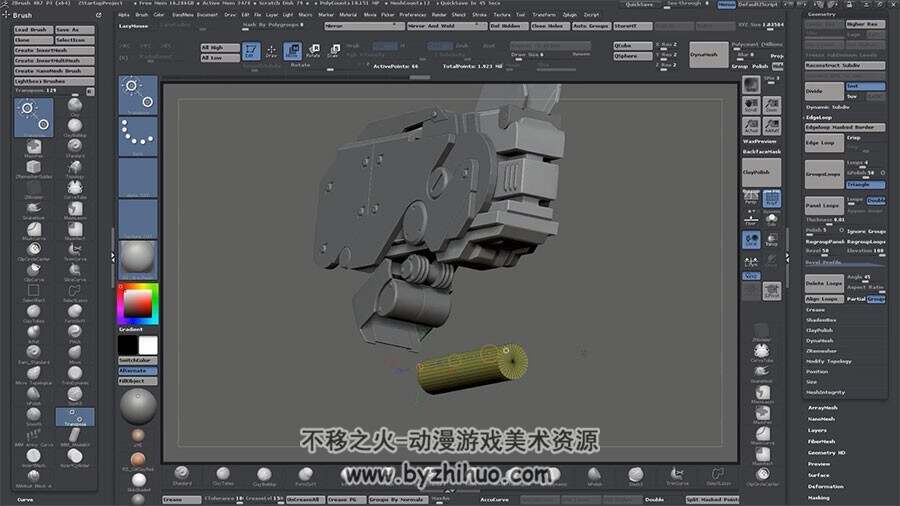The height and width of the screenshot is (506, 900).
Task: Toggle the See-through setting
Action: [x=685, y=4]
